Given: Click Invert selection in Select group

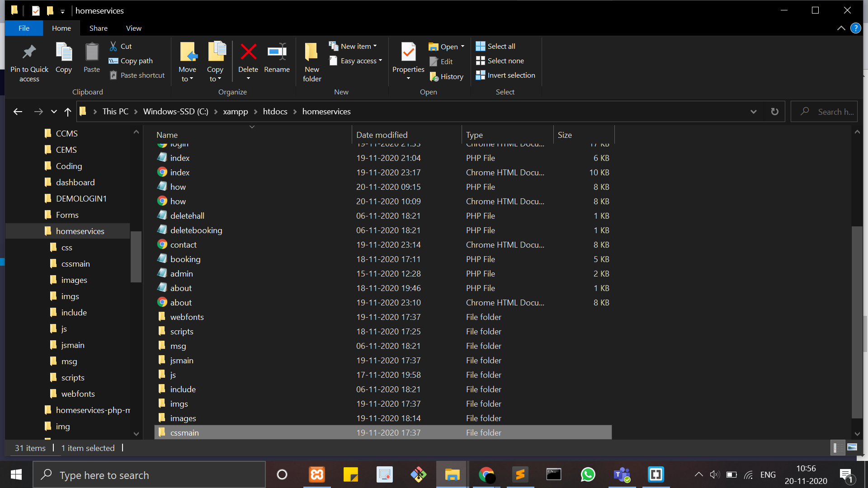Looking at the screenshot, I should (505, 75).
